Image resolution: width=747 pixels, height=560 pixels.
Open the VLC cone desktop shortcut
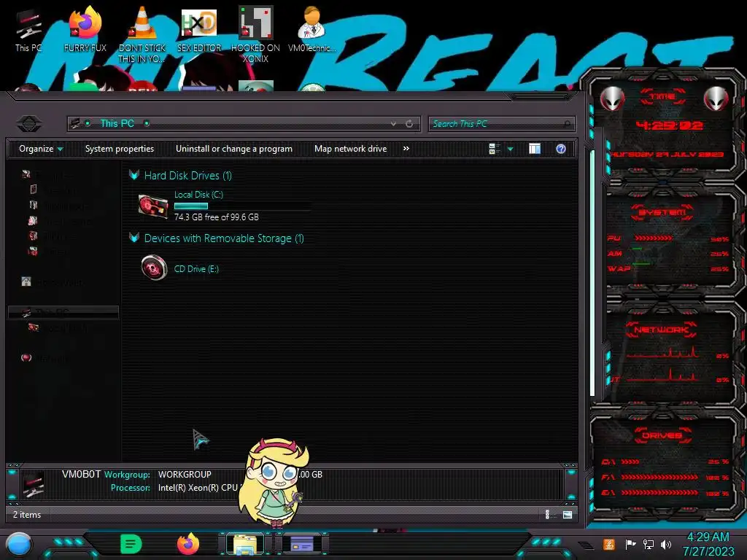click(142, 23)
